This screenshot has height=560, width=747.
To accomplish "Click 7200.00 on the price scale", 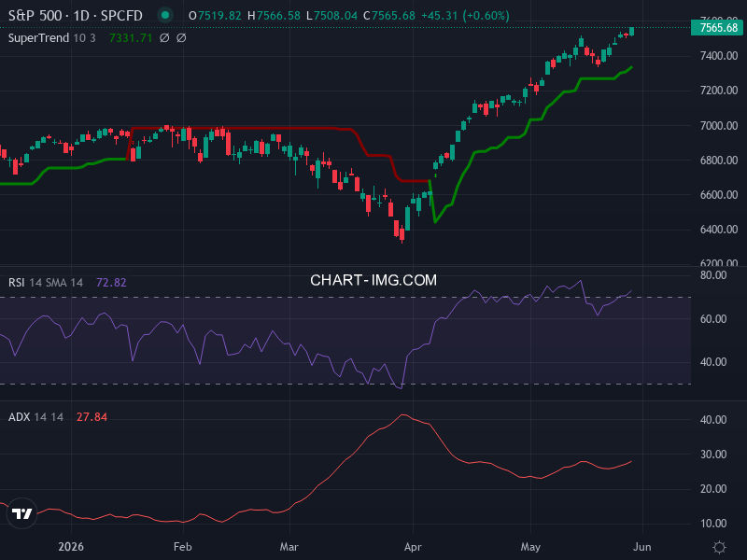I will tap(719, 91).
